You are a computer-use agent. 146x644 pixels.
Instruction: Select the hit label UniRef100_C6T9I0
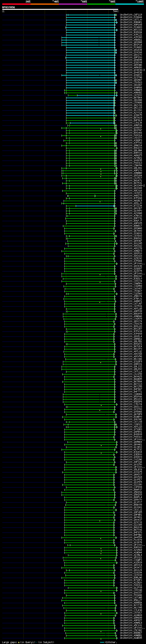(x=131, y=95)
